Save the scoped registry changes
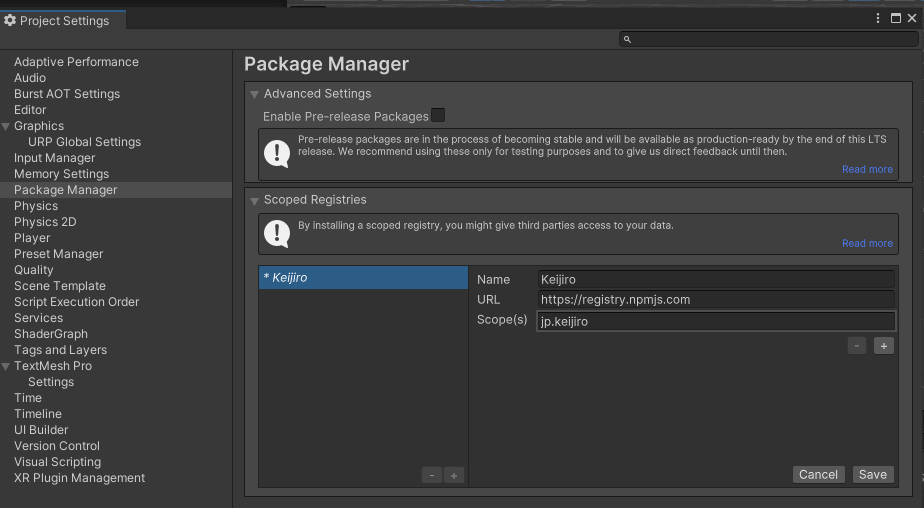This screenshot has width=924, height=508. pos(872,475)
